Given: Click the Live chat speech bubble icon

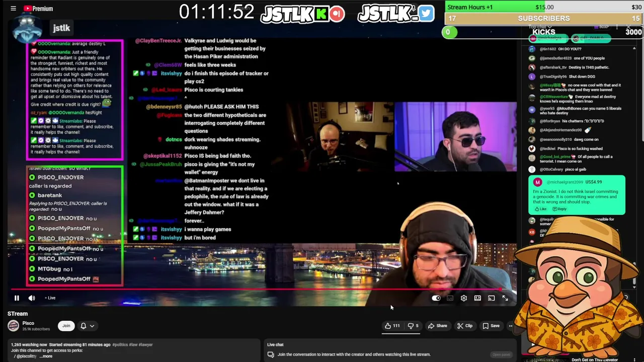Looking at the screenshot, I should coord(271,354).
